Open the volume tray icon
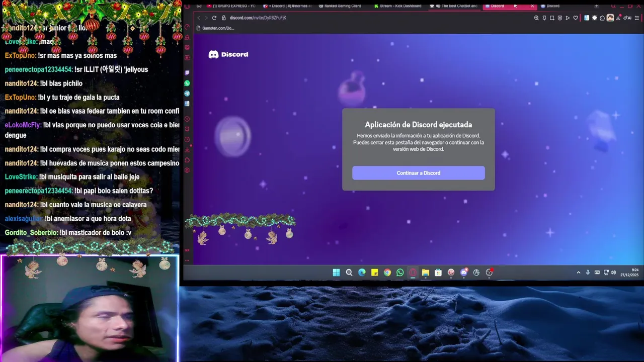Screen dimensions: 644x362 coord(613,273)
